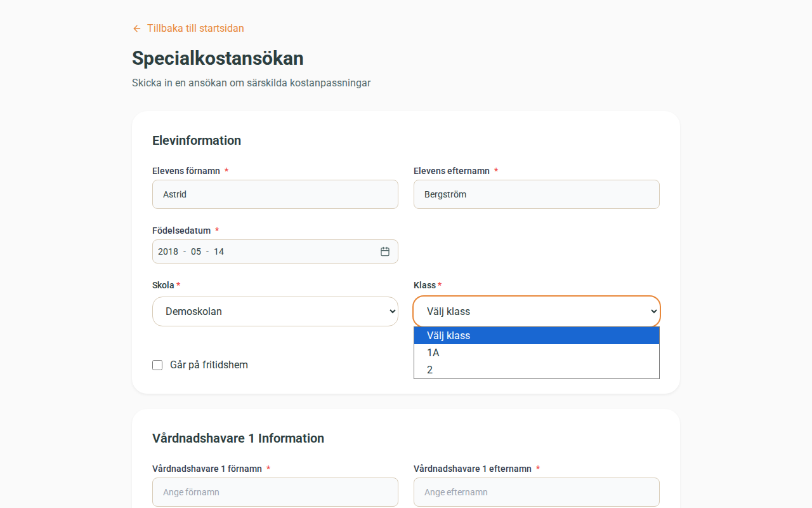Open the calendar picker icon in Födelsedatum
The image size is (812, 508).
(385, 251)
